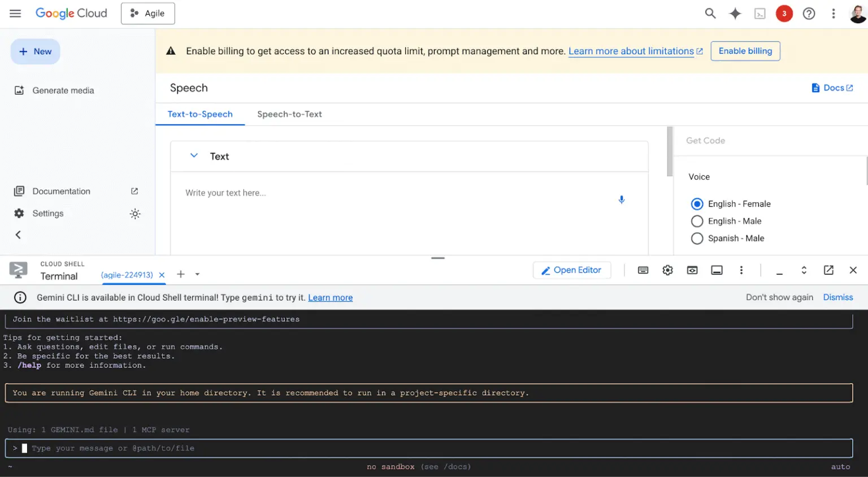Open terminal tab dropdown arrow

pyautogui.click(x=197, y=274)
